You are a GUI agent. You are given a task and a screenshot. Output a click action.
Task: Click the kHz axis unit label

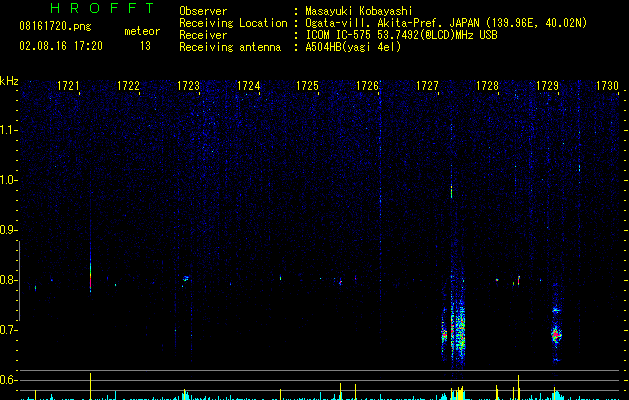point(9,81)
